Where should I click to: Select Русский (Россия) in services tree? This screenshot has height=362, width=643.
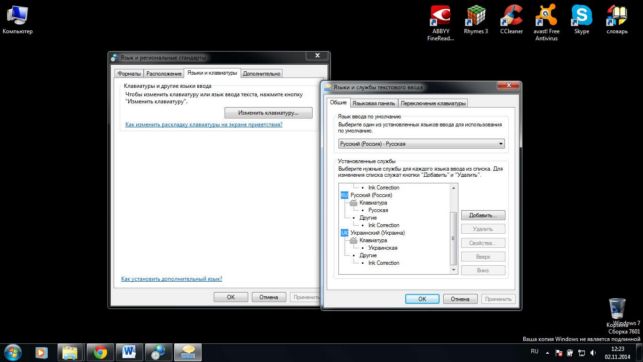371,195
